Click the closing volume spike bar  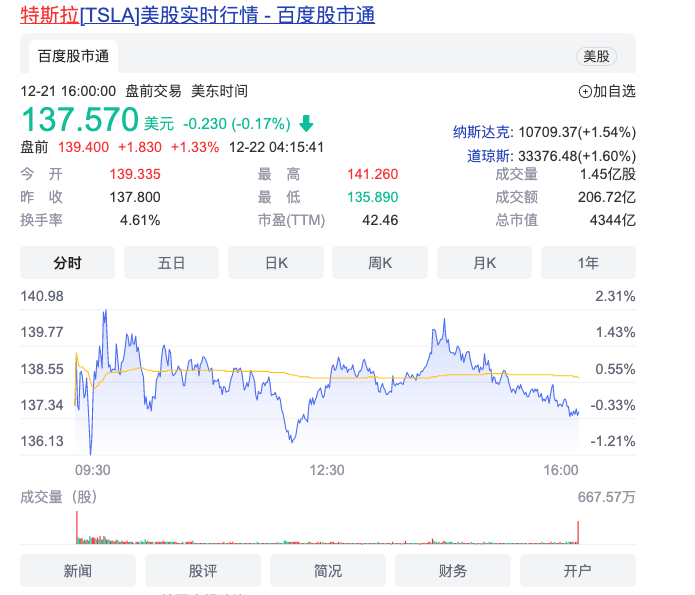tap(578, 532)
